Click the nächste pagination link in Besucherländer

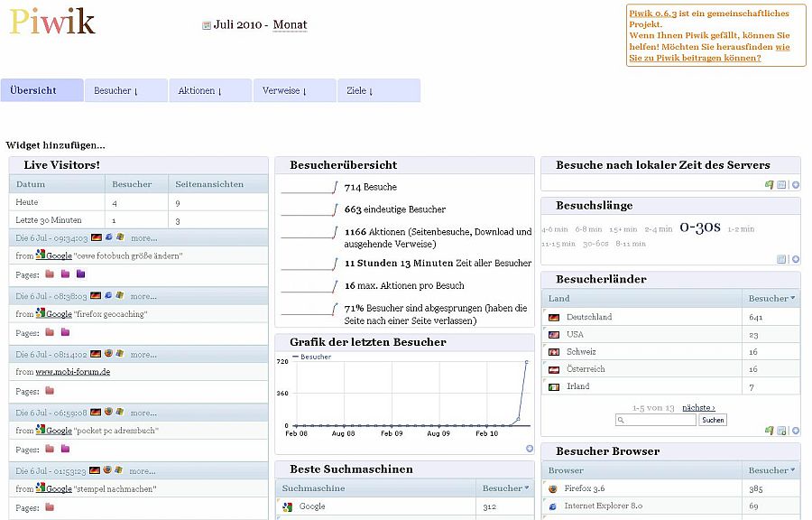(698, 407)
